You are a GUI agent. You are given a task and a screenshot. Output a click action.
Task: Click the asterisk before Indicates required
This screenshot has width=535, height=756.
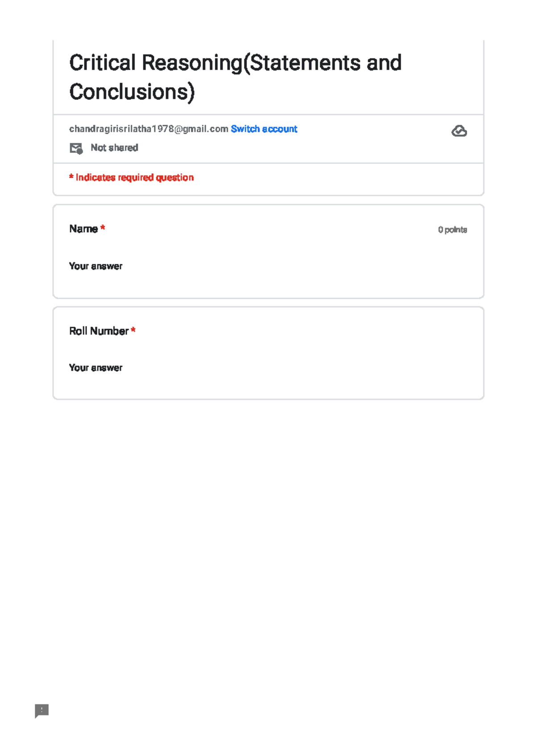pos(71,177)
